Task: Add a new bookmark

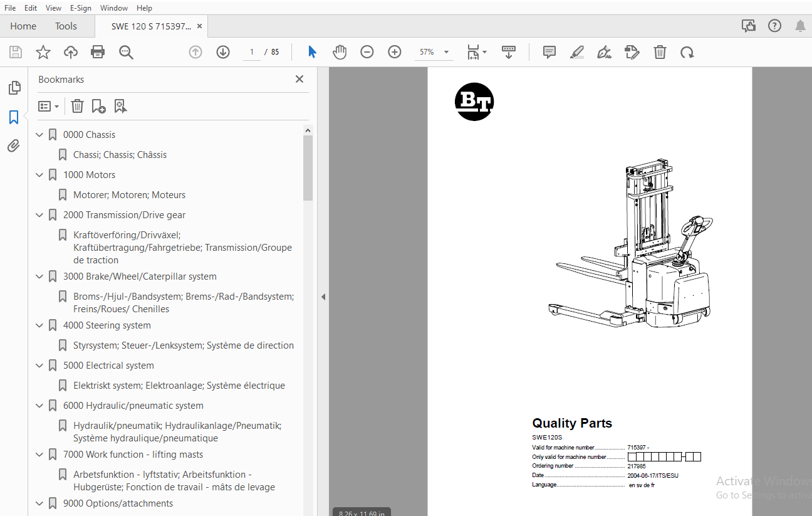Action: pos(98,106)
